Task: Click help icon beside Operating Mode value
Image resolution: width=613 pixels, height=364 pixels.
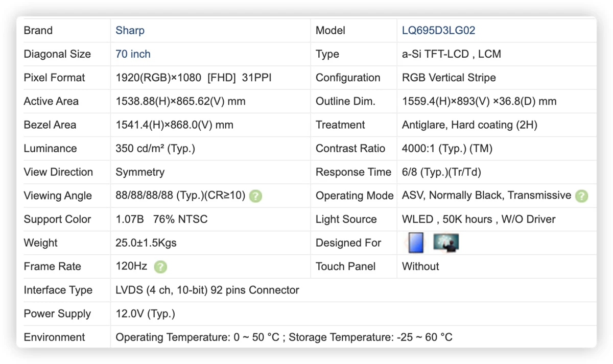Action: pyautogui.click(x=581, y=196)
